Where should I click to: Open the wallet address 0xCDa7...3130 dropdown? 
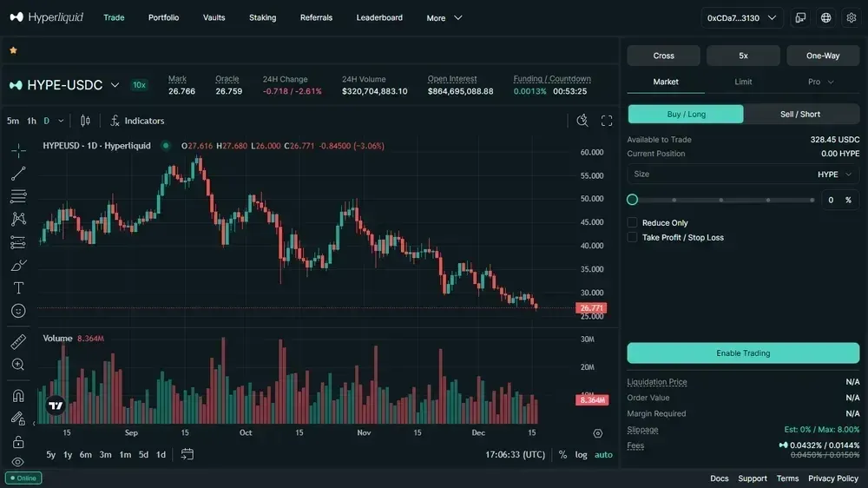[x=742, y=17]
